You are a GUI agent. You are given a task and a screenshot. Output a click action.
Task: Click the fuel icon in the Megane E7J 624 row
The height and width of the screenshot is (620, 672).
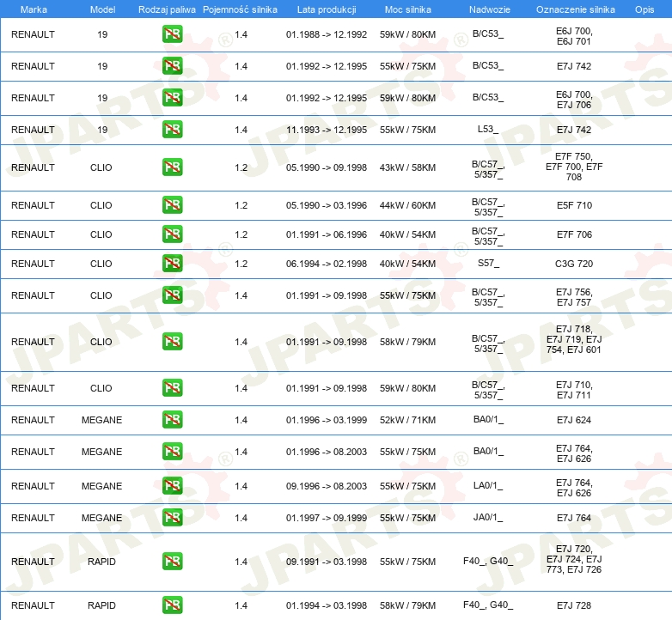(172, 419)
